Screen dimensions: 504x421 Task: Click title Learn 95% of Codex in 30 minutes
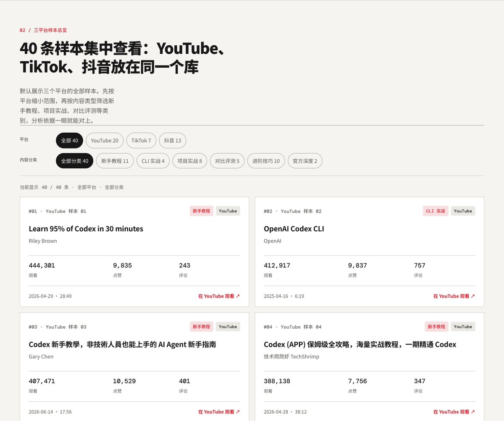click(86, 229)
